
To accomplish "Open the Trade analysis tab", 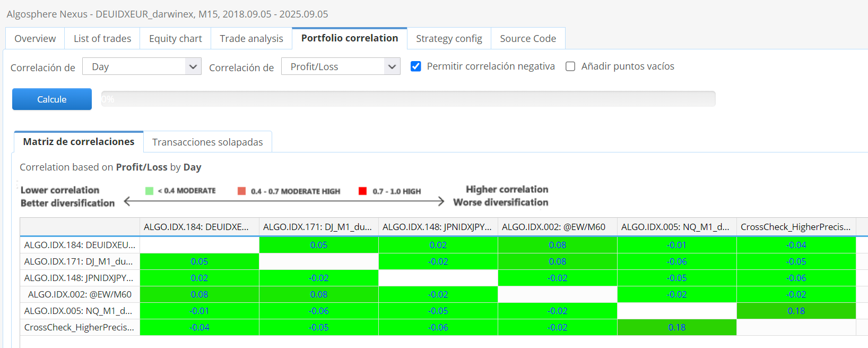I will pos(251,39).
